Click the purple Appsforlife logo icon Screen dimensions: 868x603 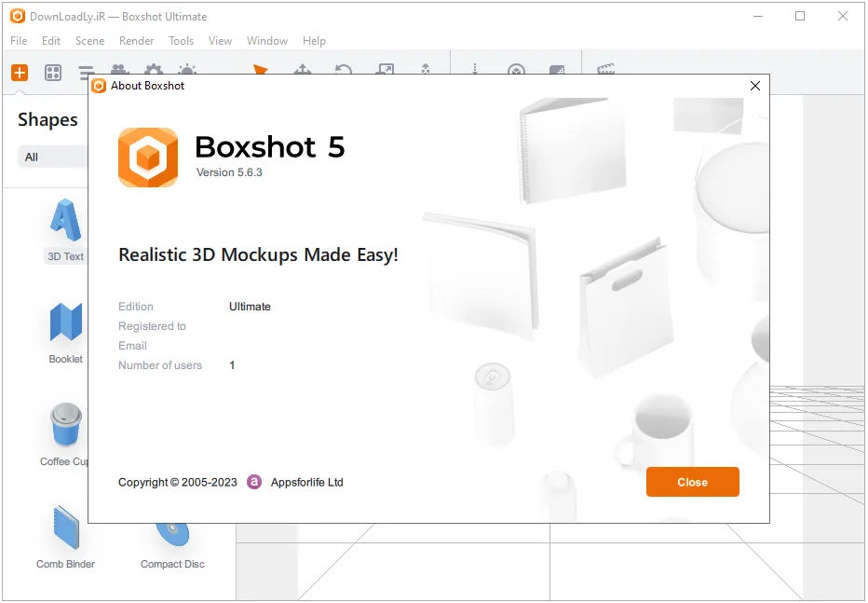(x=254, y=482)
